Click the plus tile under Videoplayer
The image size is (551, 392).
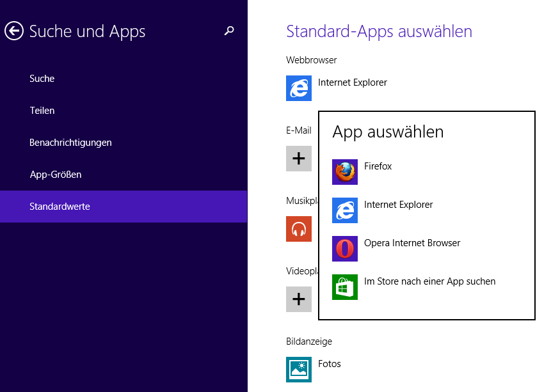coord(299,299)
